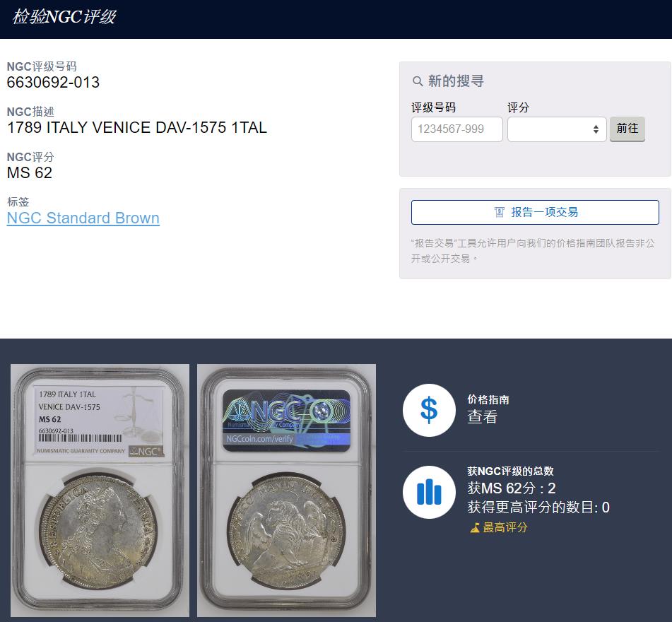The width and height of the screenshot is (672, 622).
Task: View the 查看 price guide link
Action: point(482,416)
